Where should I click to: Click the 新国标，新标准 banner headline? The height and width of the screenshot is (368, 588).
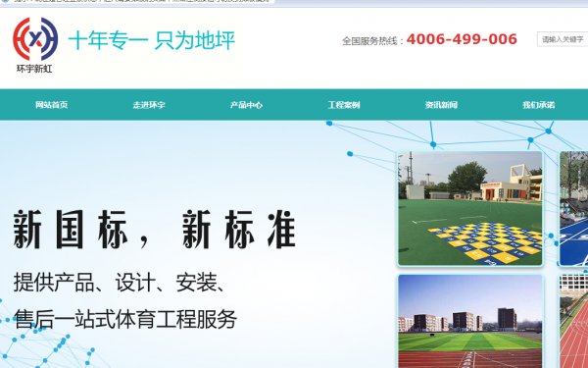[155, 230]
